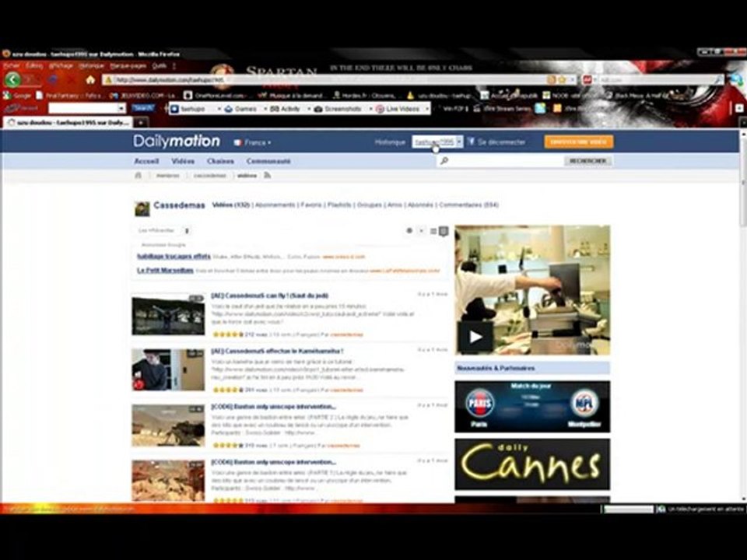
Task: Click the magnifier in the browser search box
Action: [717, 80]
